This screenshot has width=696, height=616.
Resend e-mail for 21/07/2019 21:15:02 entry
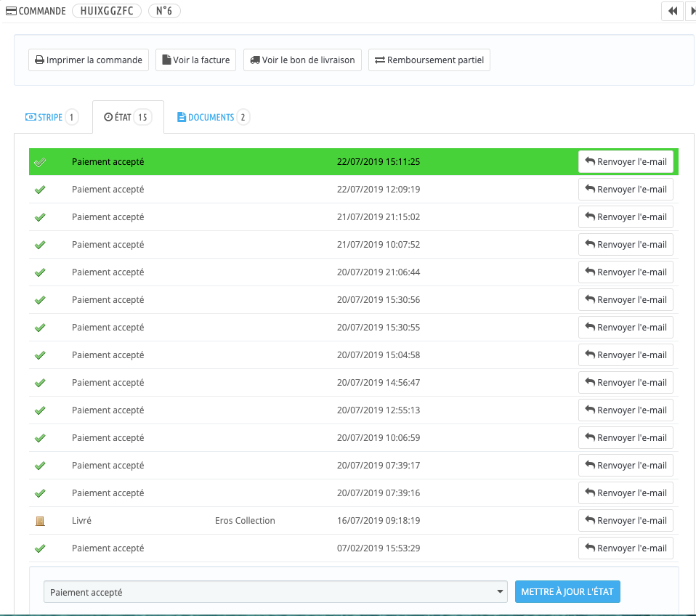(x=626, y=216)
